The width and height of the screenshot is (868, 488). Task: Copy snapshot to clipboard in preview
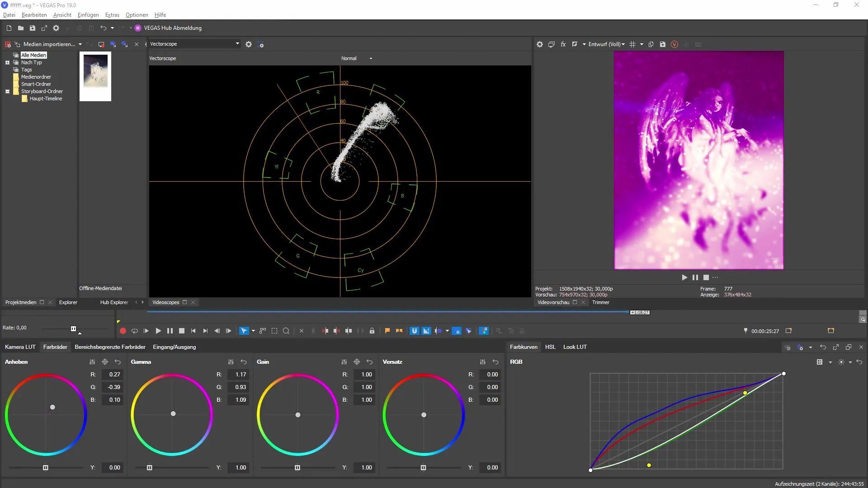coord(651,44)
